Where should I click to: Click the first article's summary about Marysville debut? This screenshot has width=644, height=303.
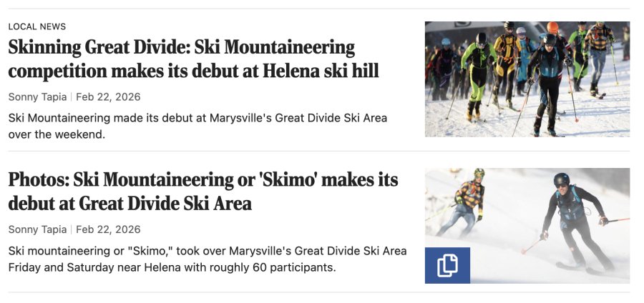click(x=197, y=125)
